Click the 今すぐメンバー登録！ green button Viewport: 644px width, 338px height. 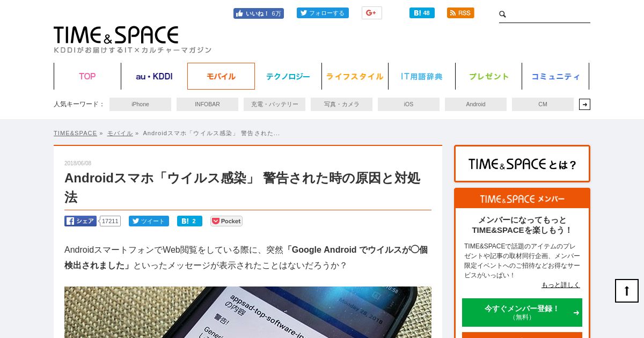coord(522,312)
